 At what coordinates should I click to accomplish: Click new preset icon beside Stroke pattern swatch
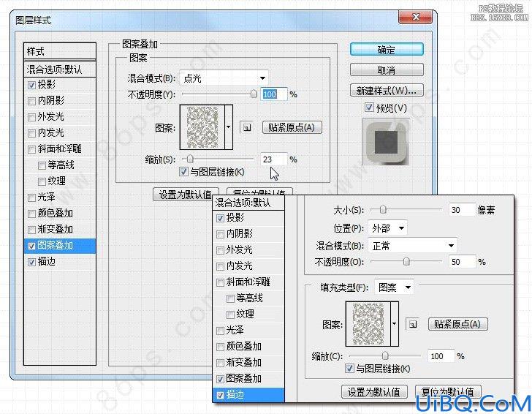coord(413,324)
